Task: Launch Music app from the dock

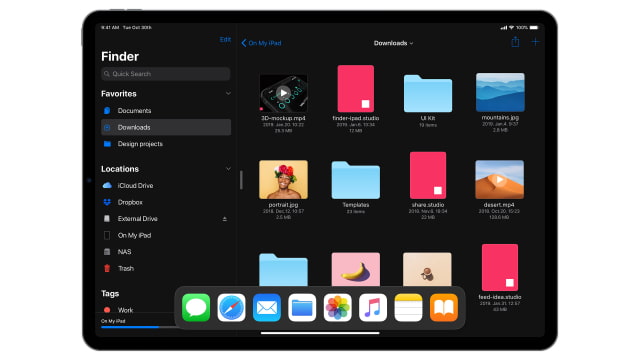Action: [373, 307]
